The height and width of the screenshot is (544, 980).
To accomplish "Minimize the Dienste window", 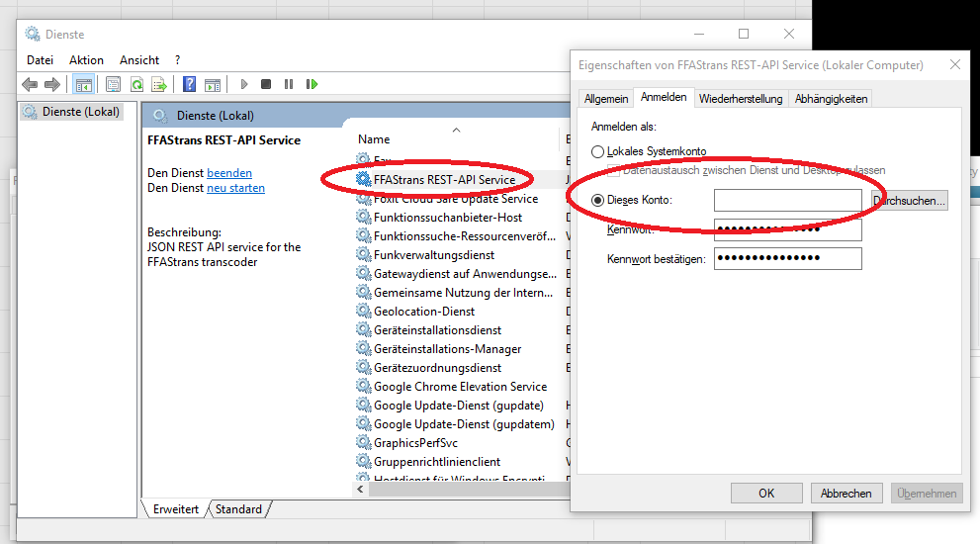I will tap(699, 34).
